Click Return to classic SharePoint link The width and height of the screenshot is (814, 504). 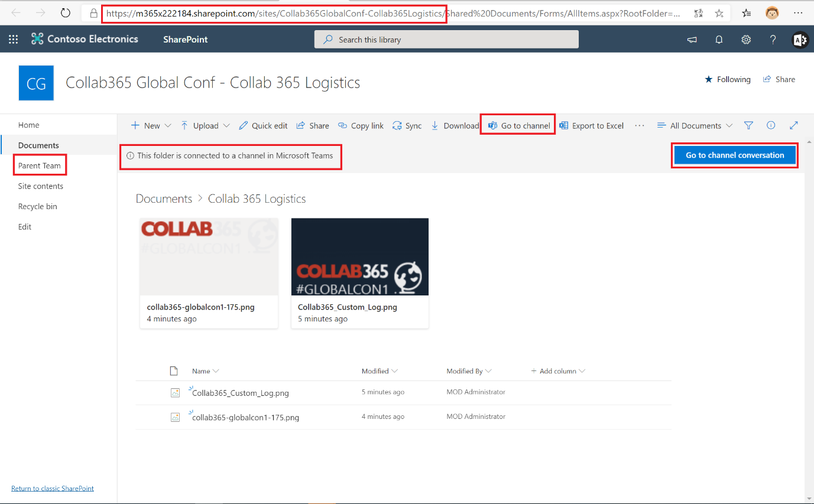[x=53, y=488]
